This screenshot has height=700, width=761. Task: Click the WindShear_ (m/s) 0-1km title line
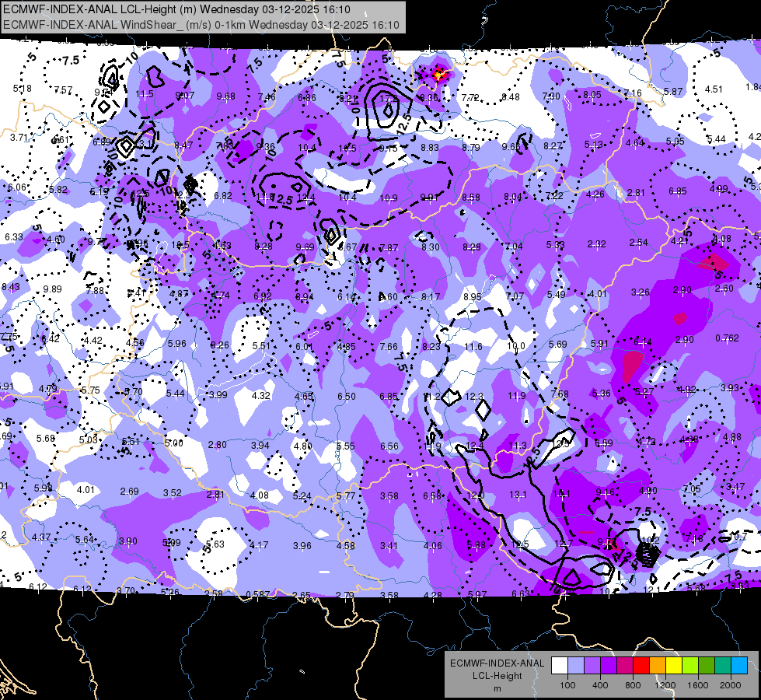pyautogui.click(x=201, y=25)
